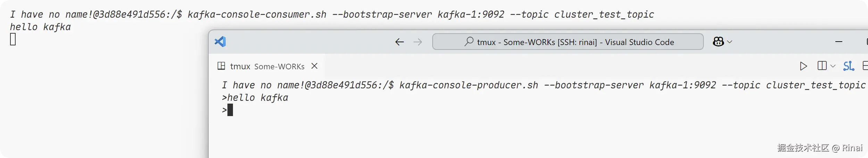
Task: Expand the split editor dropdown chevron
Action: coord(833,66)
